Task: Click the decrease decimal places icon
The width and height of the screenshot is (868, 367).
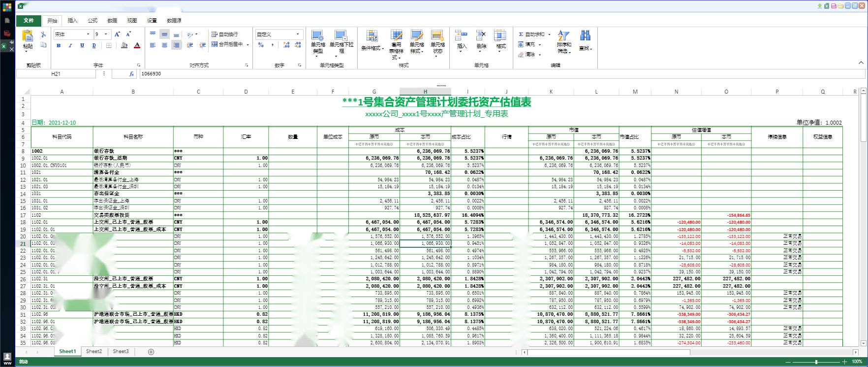Action: point(298,45)
